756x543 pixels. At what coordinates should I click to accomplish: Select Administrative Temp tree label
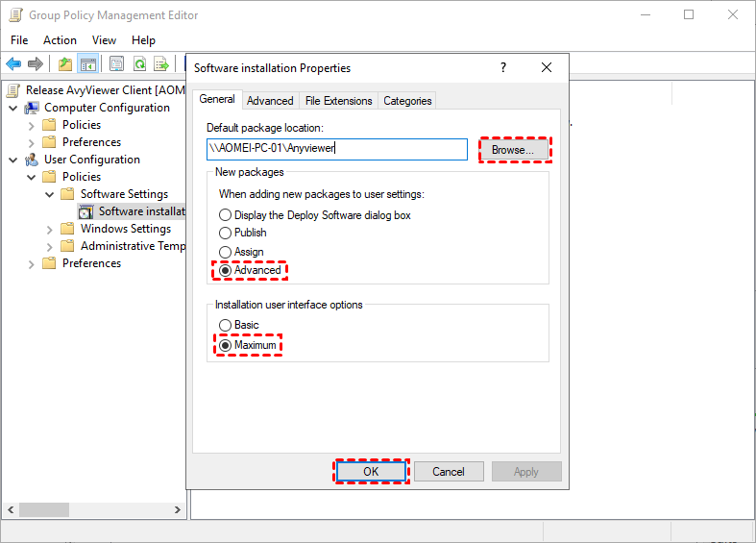[x=133, y=246]
